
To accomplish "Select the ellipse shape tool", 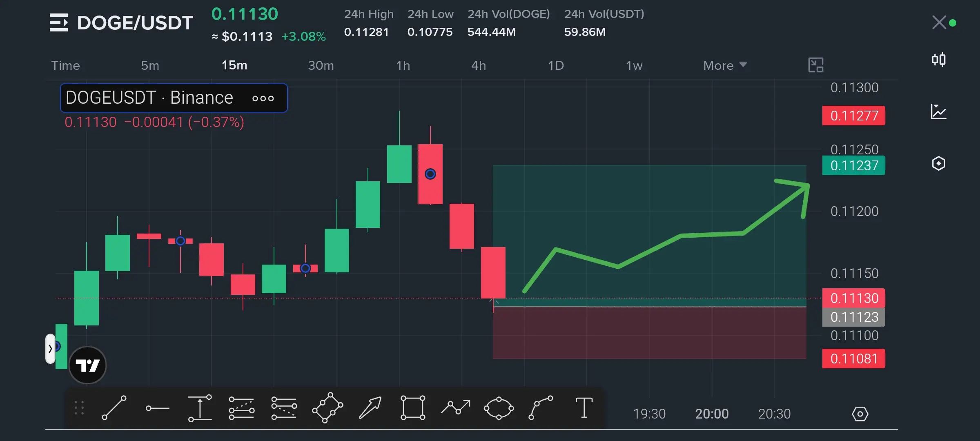I will pos(498,408).
